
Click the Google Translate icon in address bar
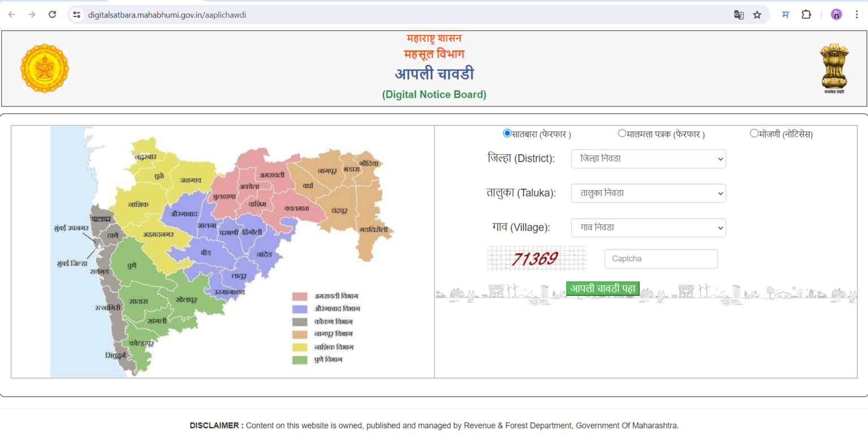[738, 15]
